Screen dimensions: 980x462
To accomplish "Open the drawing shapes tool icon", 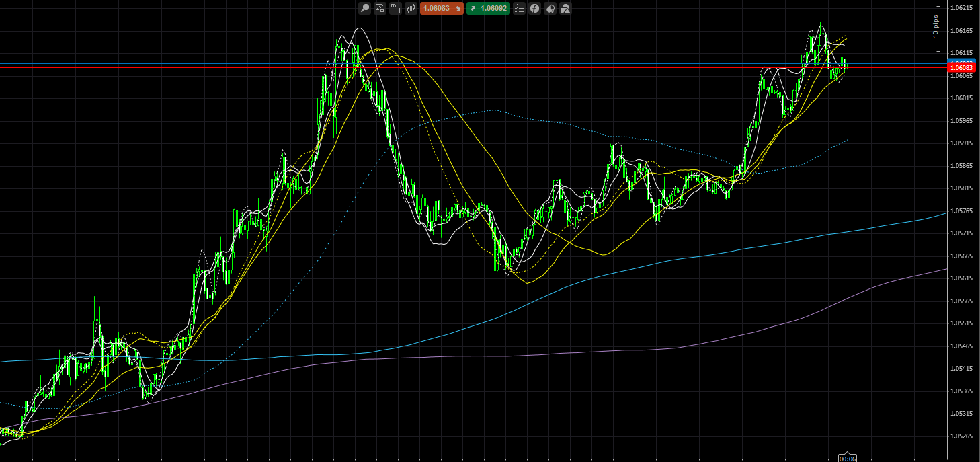I will pyautogui.click(x=565, y=8).
